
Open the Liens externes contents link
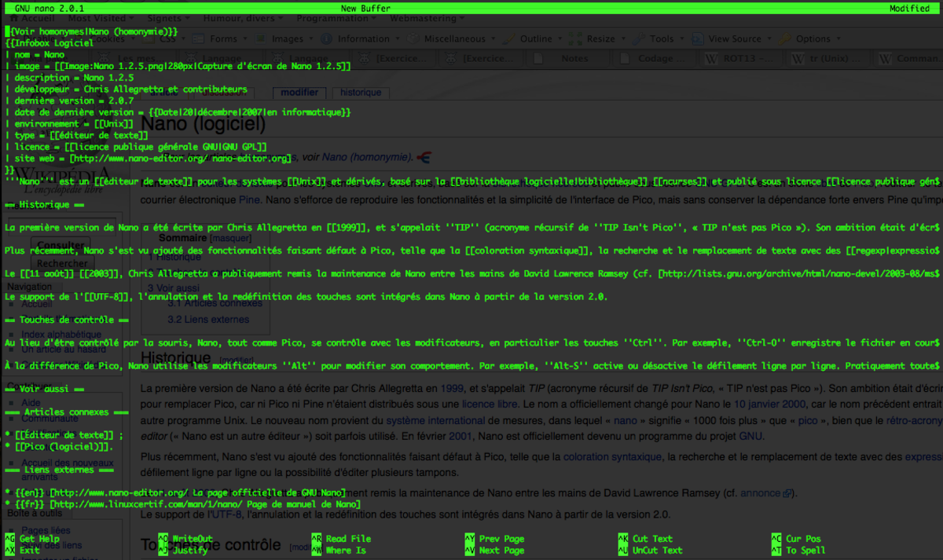coord(208,320)
